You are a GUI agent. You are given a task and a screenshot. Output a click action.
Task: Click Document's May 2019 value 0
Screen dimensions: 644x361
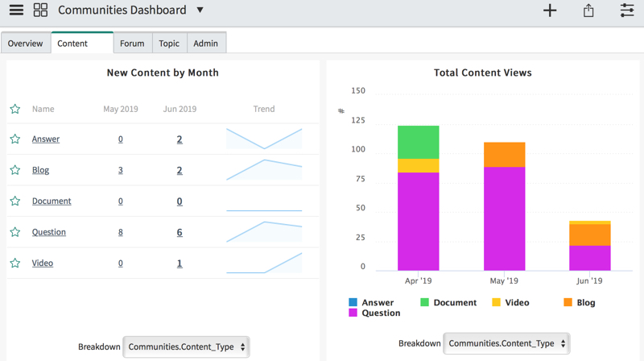coord(120,201)
